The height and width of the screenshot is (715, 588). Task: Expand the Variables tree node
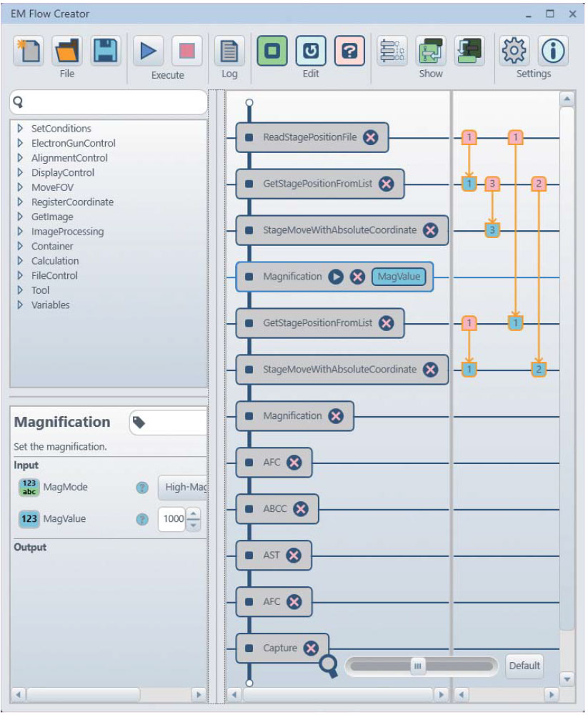point(20,305)
